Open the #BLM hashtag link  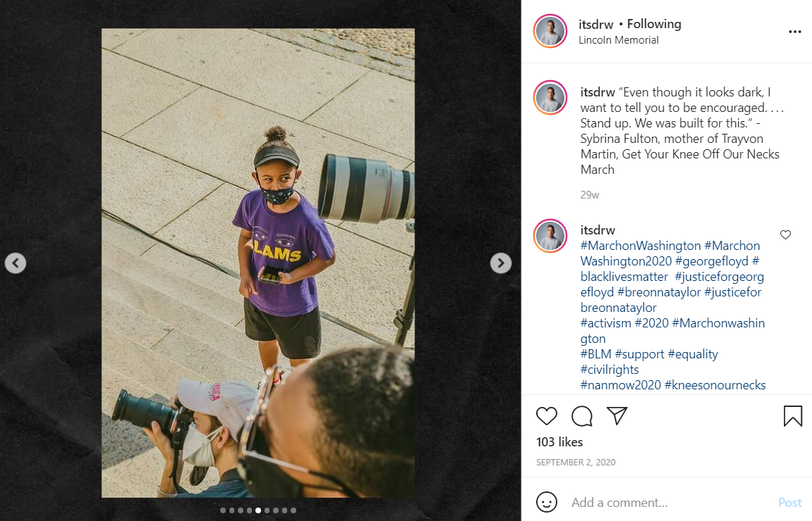pos(595,354)
